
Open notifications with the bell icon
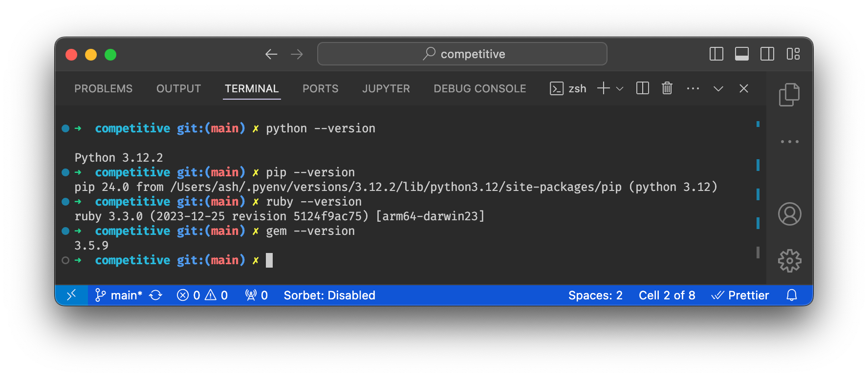pos(792,295)
